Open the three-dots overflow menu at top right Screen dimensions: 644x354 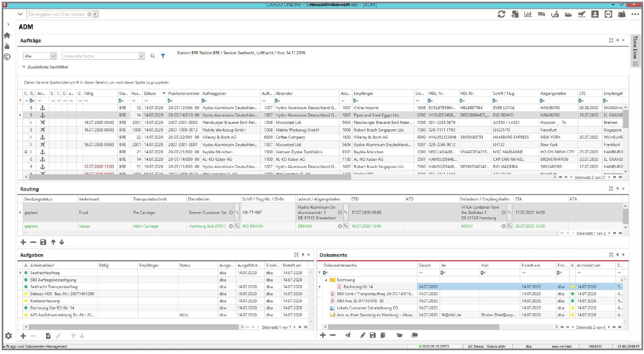click(635, 14)
